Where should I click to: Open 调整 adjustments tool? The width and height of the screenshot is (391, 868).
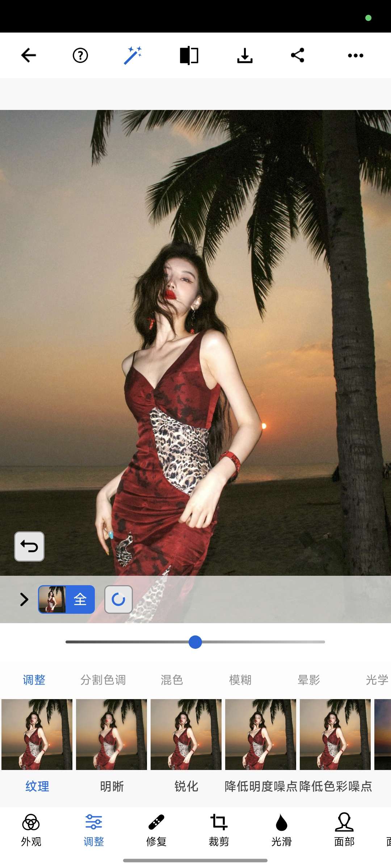click(94, 830)
